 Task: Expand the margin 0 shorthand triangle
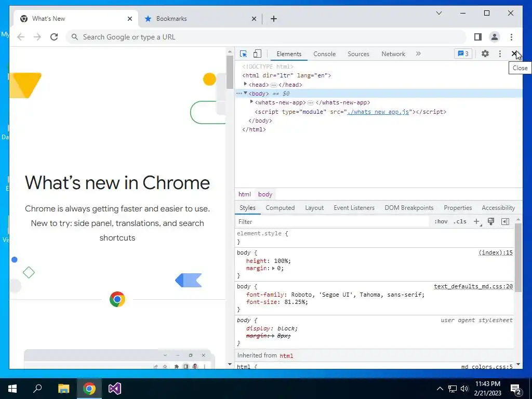273,269
